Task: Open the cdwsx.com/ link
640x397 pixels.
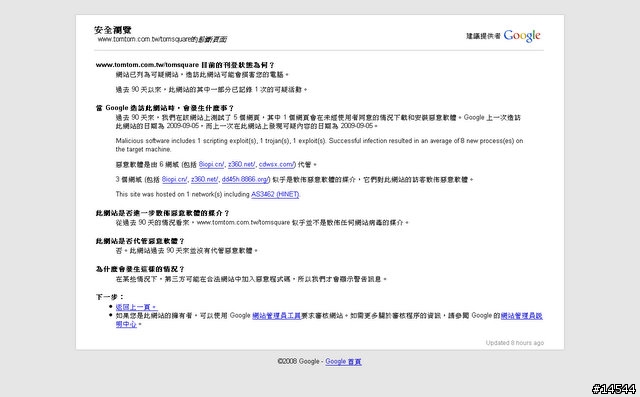Action: click(276, 164)
